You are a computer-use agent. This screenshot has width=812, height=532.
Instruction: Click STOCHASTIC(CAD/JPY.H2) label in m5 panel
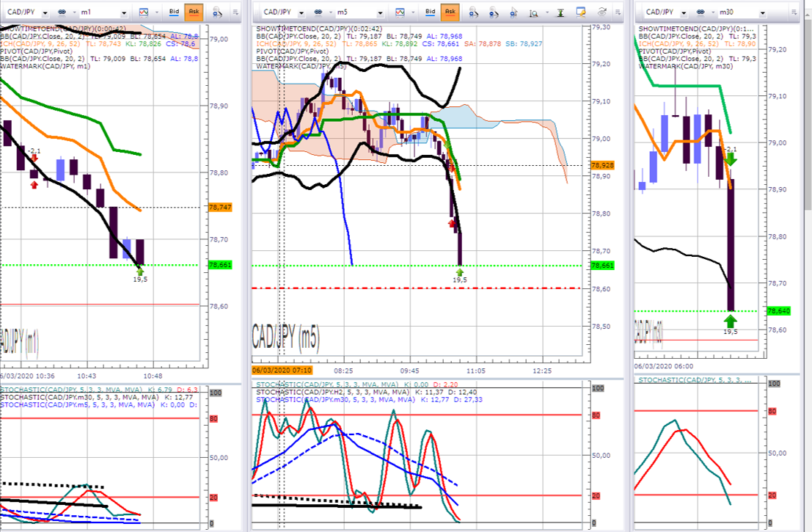pos(332,392)
